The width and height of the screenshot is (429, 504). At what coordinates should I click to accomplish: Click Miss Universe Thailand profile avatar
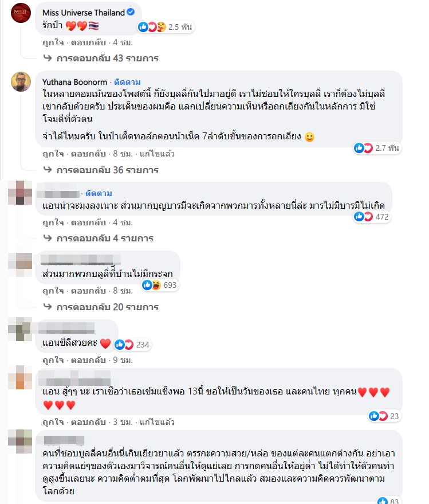point(21,13)
